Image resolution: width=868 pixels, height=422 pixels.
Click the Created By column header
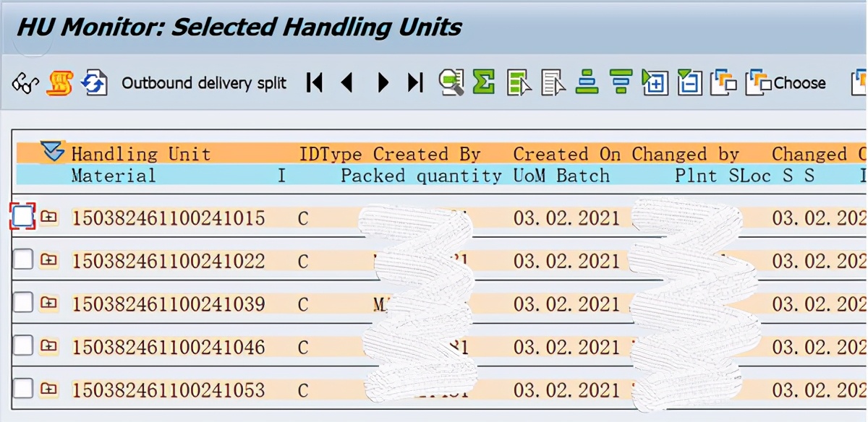(x=427, y=154)
